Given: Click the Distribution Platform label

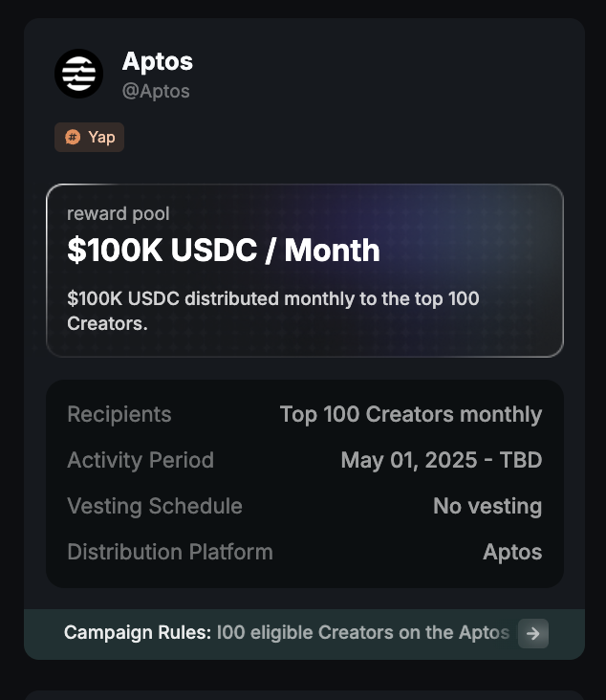Looking at the screenshot, I should pos(170,552).
